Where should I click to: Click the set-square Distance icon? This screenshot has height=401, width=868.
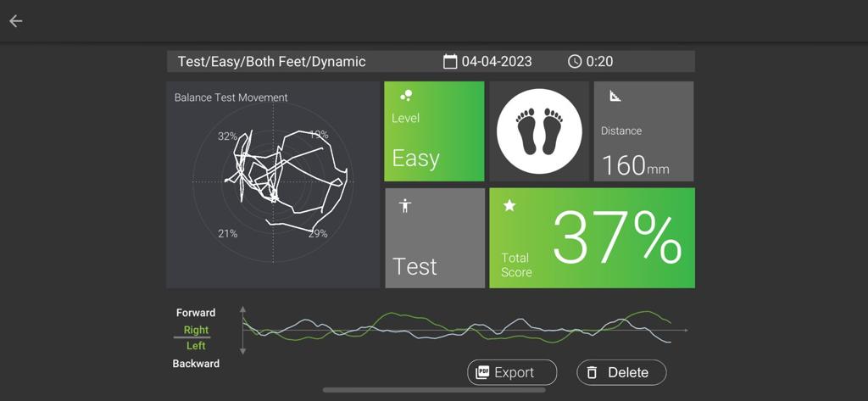(615, 96)
